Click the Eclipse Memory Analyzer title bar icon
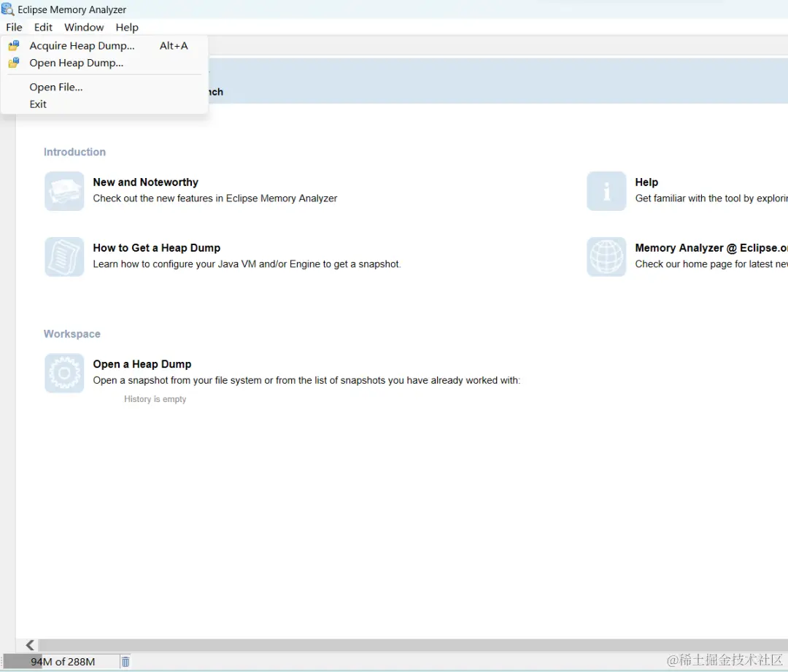The height and width of the screenshot is (672, 788). click(7, 9)
